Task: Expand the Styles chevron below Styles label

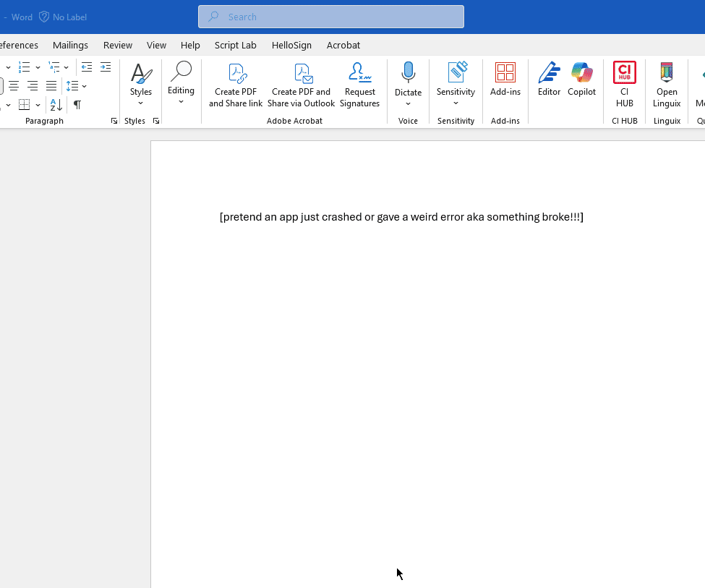Action: [141, 103]
